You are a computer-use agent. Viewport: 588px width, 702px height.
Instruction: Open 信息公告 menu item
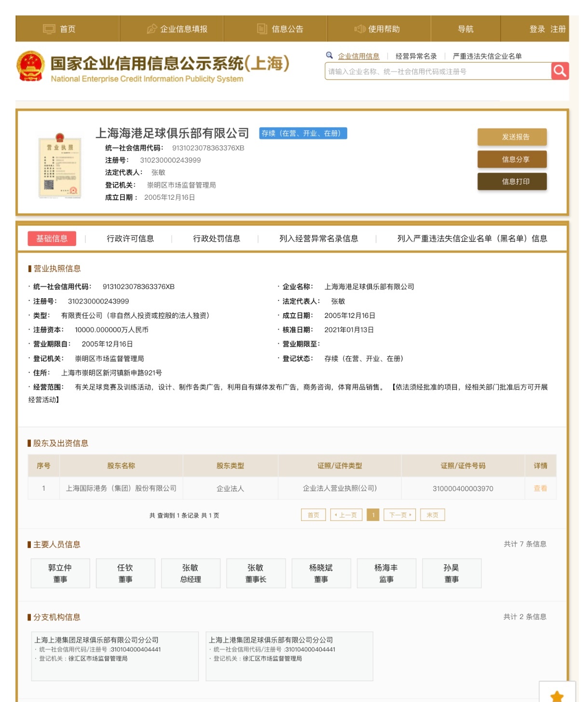280,29
